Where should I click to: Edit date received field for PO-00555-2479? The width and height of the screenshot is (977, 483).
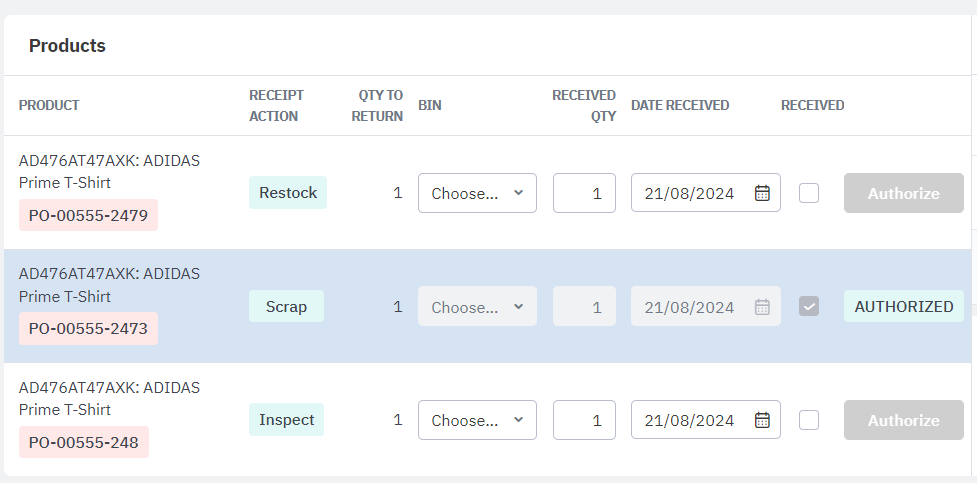705,193
